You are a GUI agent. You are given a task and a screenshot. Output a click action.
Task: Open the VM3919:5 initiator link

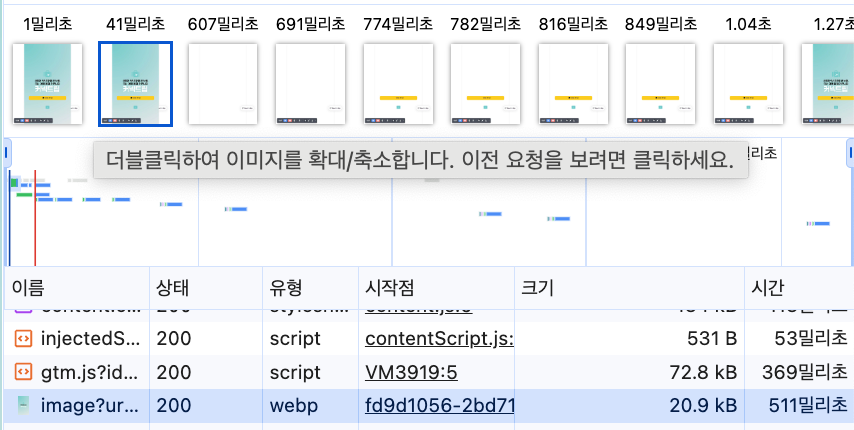pyautogui.click(x=411, y=372)
